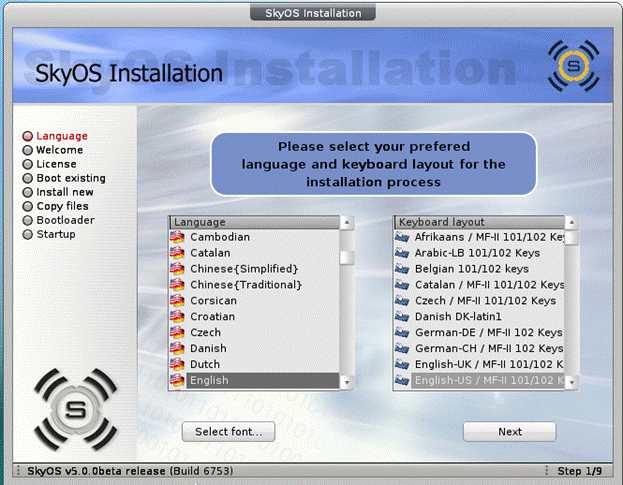Click the flag icon beside Croatian
Image resolution: width=623 pixels, height=485 pixels.
(177, 317)
